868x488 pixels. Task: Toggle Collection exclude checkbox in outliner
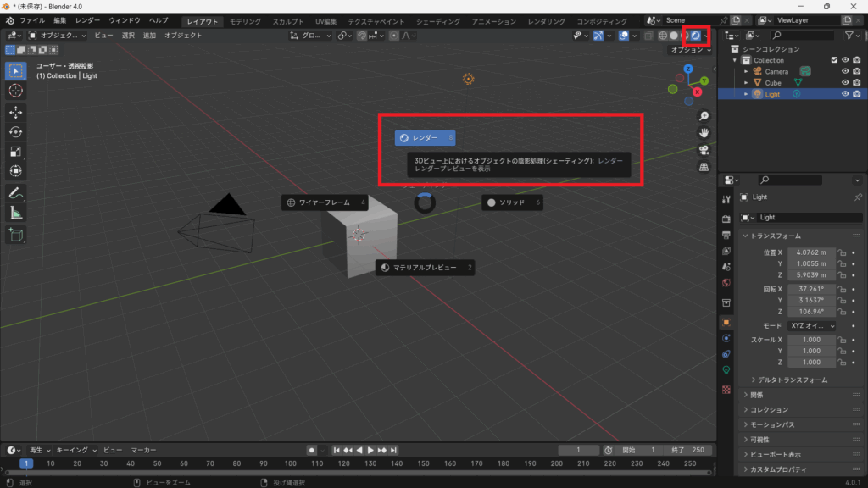pos(834,60)
